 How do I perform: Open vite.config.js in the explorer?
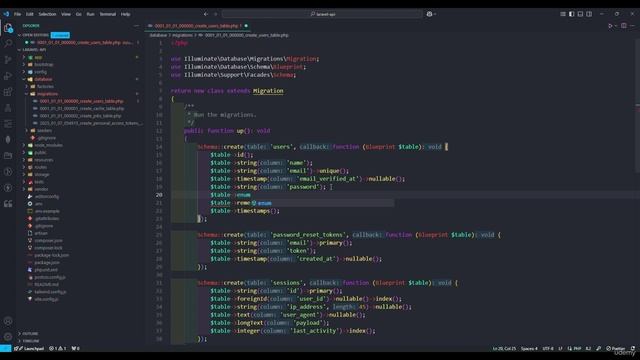point(46,299)
